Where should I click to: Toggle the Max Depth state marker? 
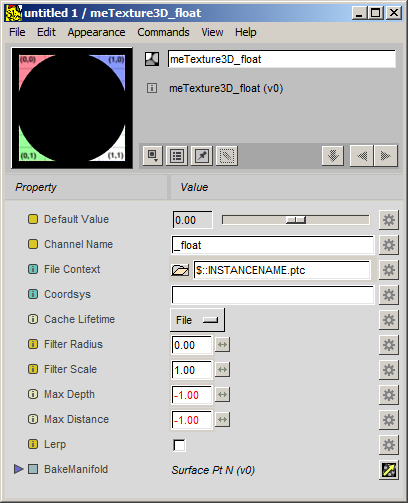point(33,394)
